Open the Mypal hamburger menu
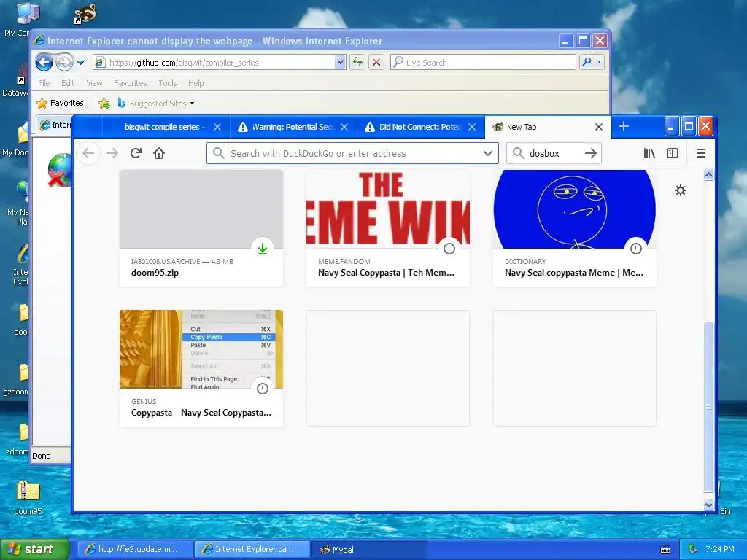 pos(701,153)
